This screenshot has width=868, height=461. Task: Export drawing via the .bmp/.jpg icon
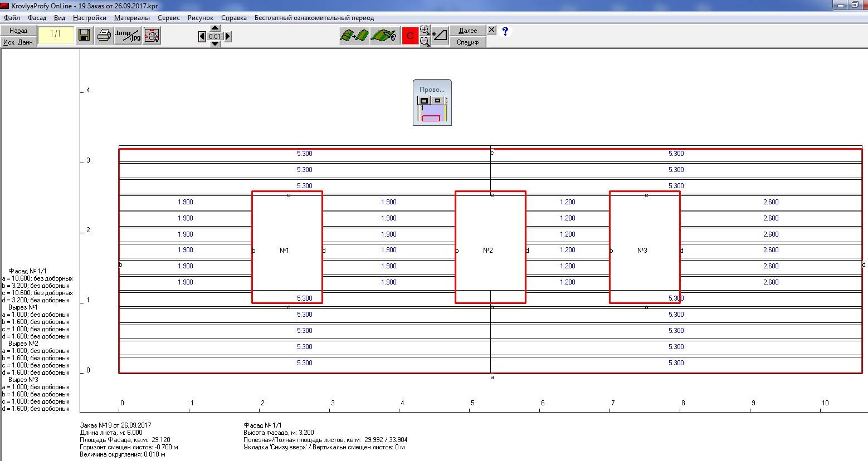pos(128,36)
